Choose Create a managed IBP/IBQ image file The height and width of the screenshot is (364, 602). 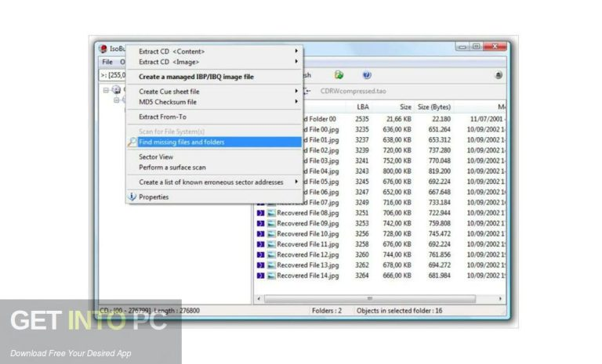pos(196,77)
